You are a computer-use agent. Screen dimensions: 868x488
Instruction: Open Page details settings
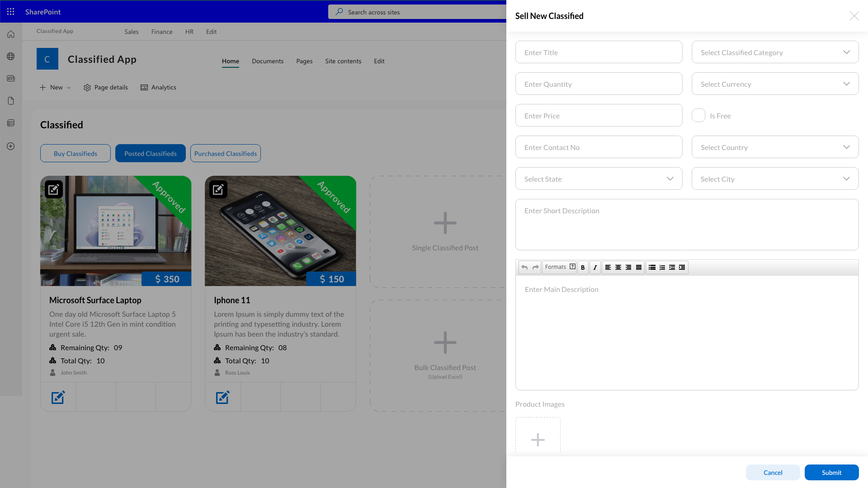tap(106, 87)
